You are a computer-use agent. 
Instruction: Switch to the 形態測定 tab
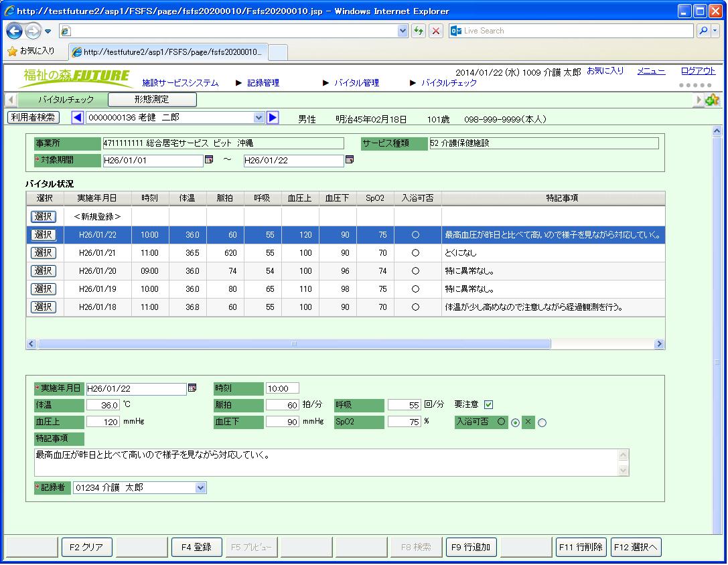coord(152,99)
